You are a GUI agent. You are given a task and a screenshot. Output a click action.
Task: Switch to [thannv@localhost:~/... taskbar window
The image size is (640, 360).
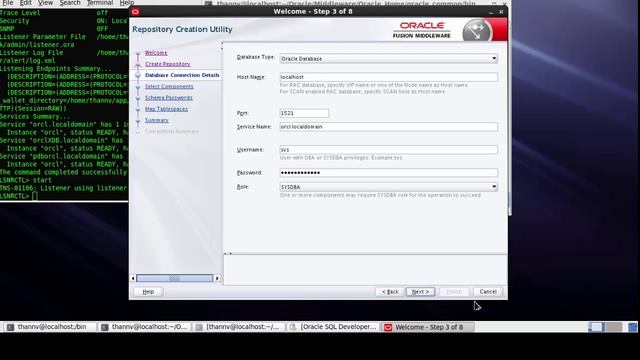click(x=239, y=327)
